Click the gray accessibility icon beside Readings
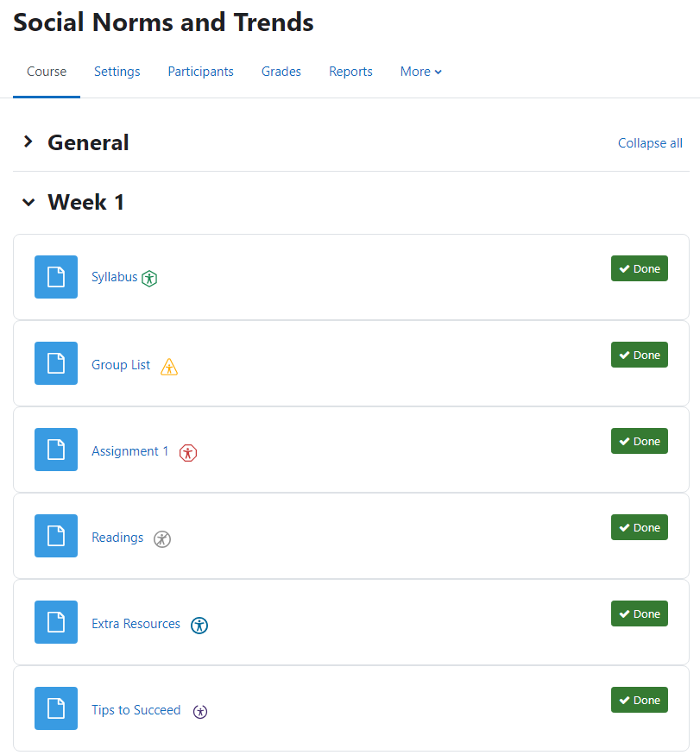The image size is (700, 755). (162, 539)
